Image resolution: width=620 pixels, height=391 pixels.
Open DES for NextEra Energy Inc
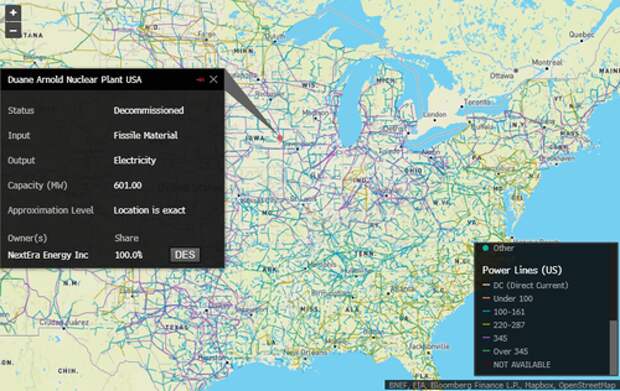185,255
